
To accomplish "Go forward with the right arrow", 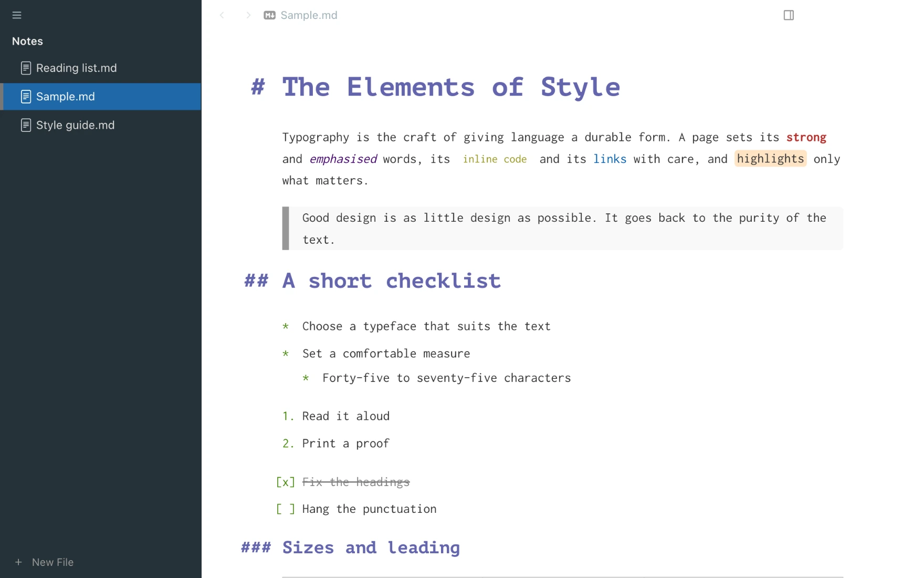I will [248, 15].
